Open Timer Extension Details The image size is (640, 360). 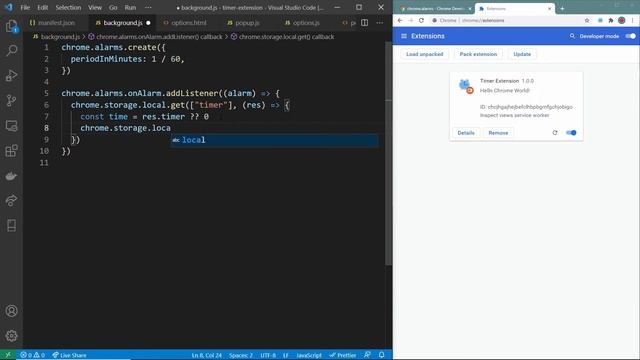tap(466, 133)
